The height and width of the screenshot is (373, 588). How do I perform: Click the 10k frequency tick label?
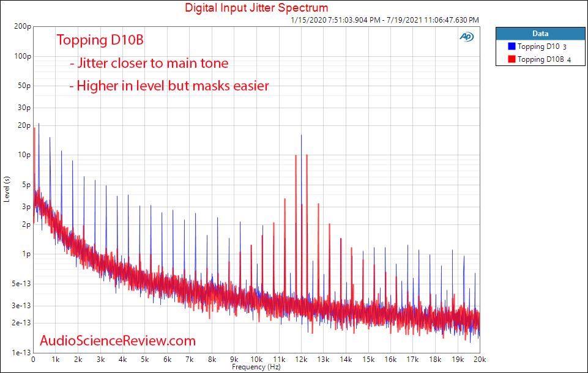point(256,359)
